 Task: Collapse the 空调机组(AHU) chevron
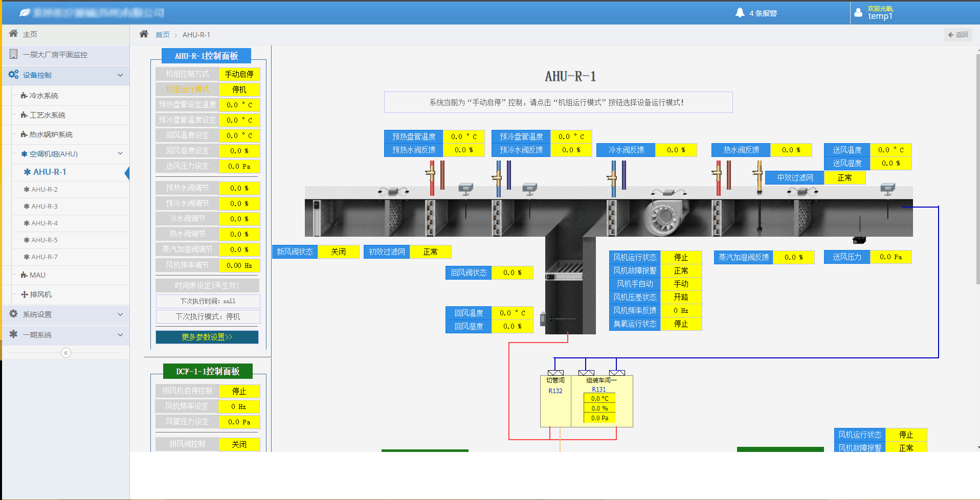coord(120,153)
